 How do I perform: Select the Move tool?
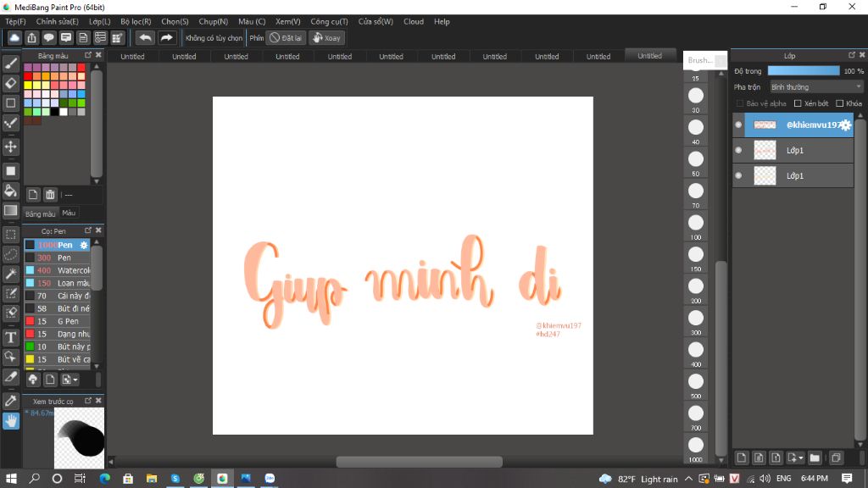point(11,147)
